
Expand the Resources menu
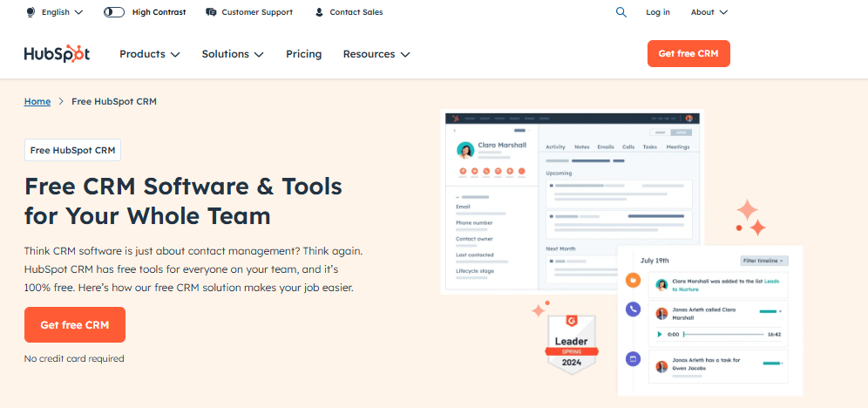pos(376,54)
